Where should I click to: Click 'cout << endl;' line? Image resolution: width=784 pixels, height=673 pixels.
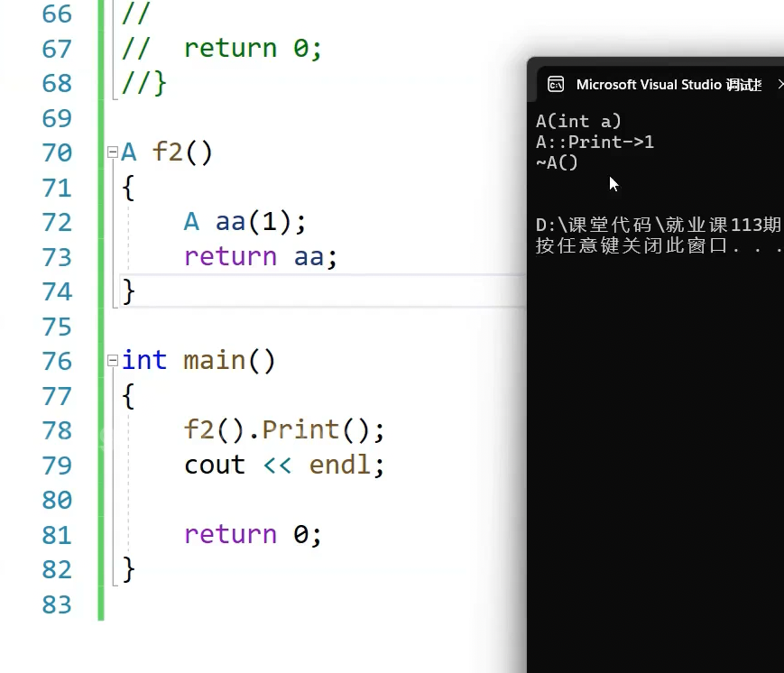pos(284,465)
